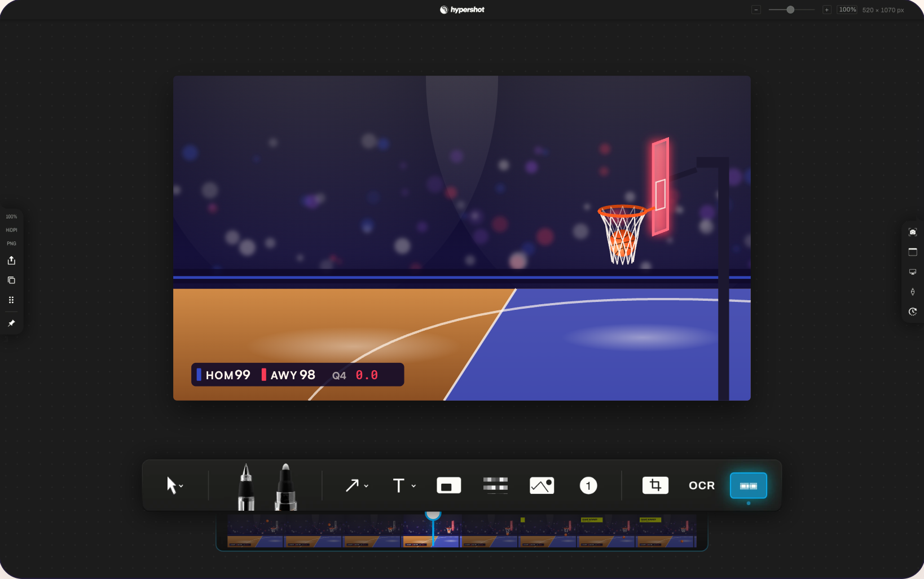Pin the screenshot with the pin icon

(x=11, y=323)
